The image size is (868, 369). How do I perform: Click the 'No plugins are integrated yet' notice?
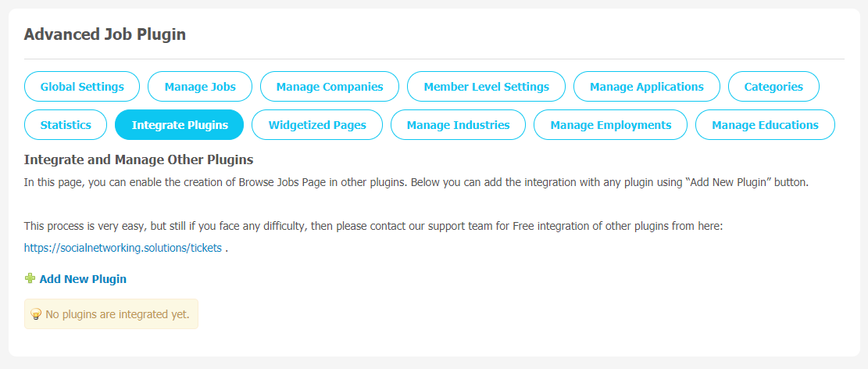(x=111, y=314)
